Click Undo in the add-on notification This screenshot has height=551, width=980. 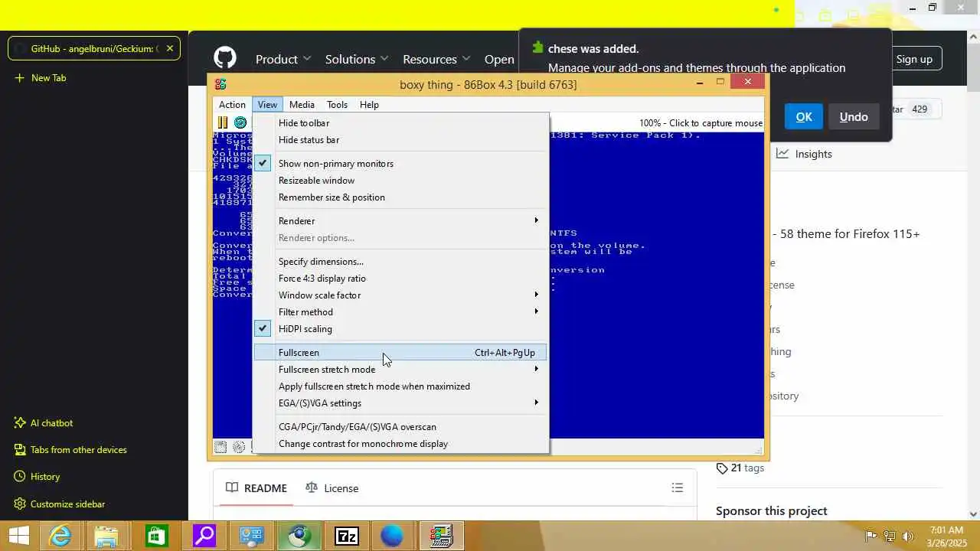(x=854, y=116)
